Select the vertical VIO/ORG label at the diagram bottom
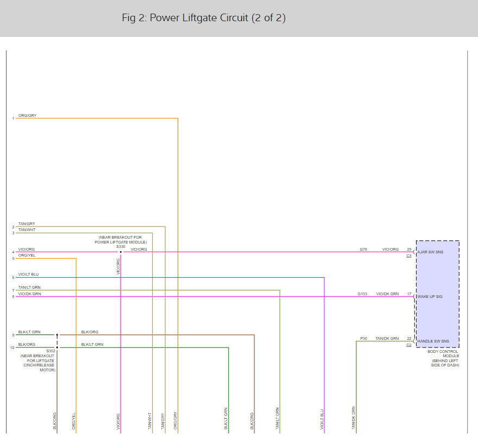 tap(118, 421)
